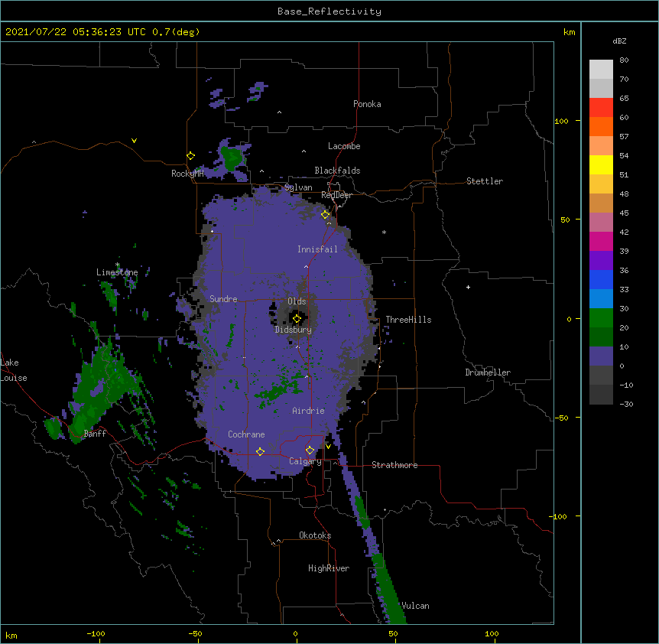
Task: Click the yellow diamond marker above Calgary label
Action: [310, 450]
